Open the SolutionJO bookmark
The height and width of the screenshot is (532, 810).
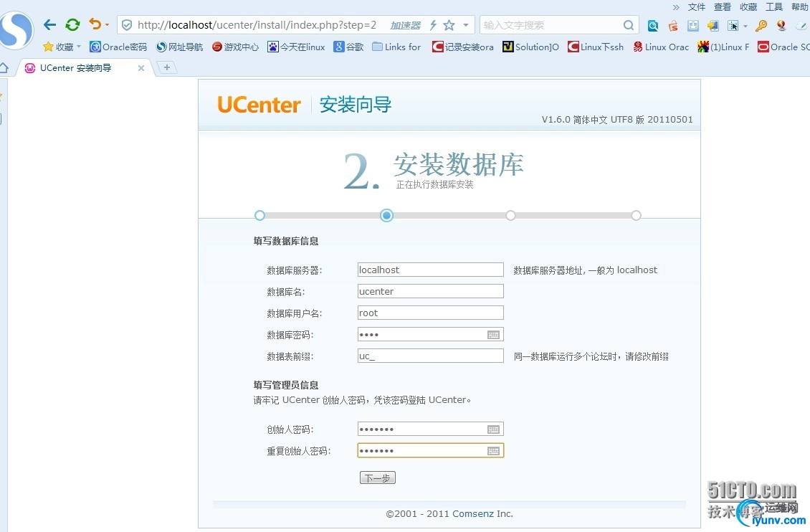(530, 47)
